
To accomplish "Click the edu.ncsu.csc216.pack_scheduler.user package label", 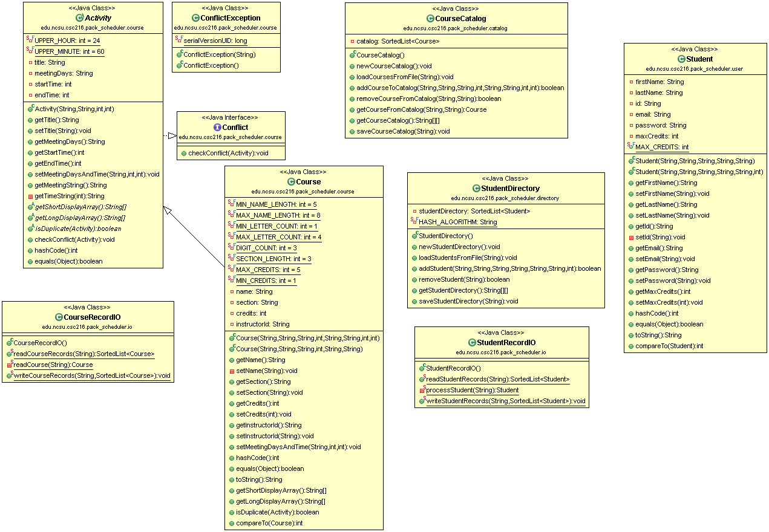I will tap(695, 69).
